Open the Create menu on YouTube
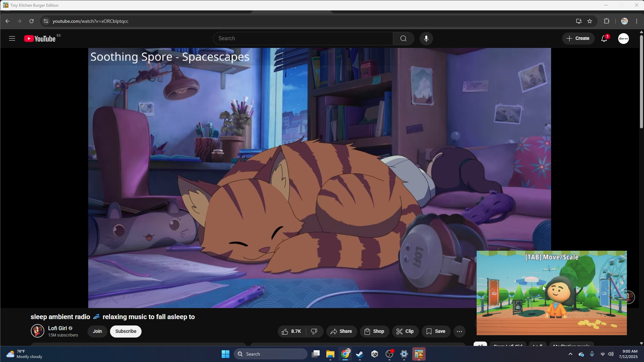 [578, 38]
